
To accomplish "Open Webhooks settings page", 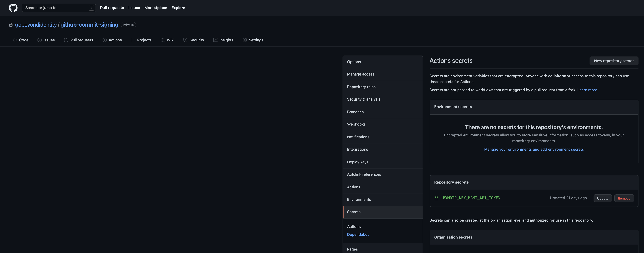I will pyautogui.click(x=383, y=124).
